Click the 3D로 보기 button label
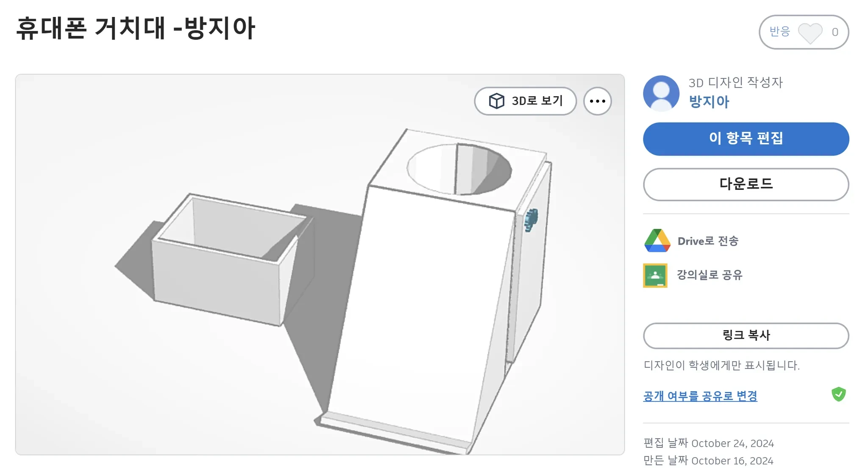This screenshot has height=470, width=868. pyautogui.click(x=537, y=101)
